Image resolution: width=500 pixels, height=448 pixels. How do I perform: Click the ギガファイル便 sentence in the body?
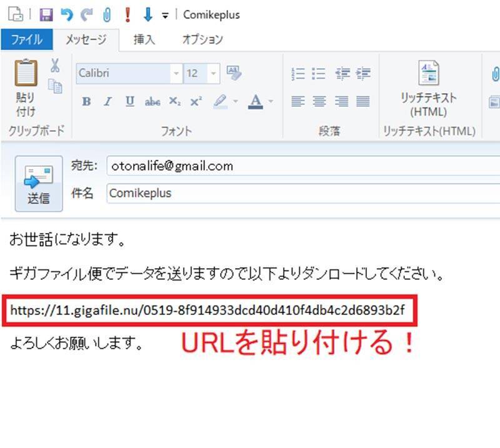tap(226, 274)
